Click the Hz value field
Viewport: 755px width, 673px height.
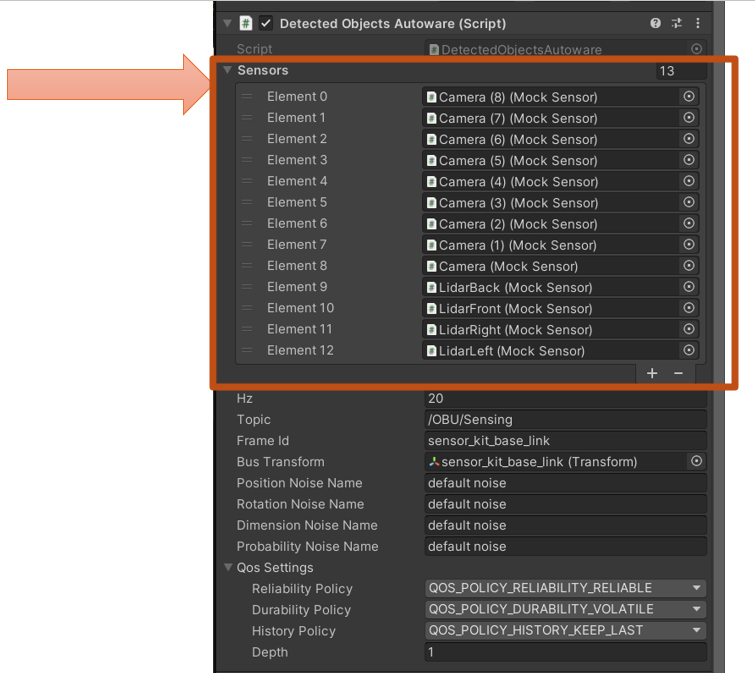tap(565, 398)
